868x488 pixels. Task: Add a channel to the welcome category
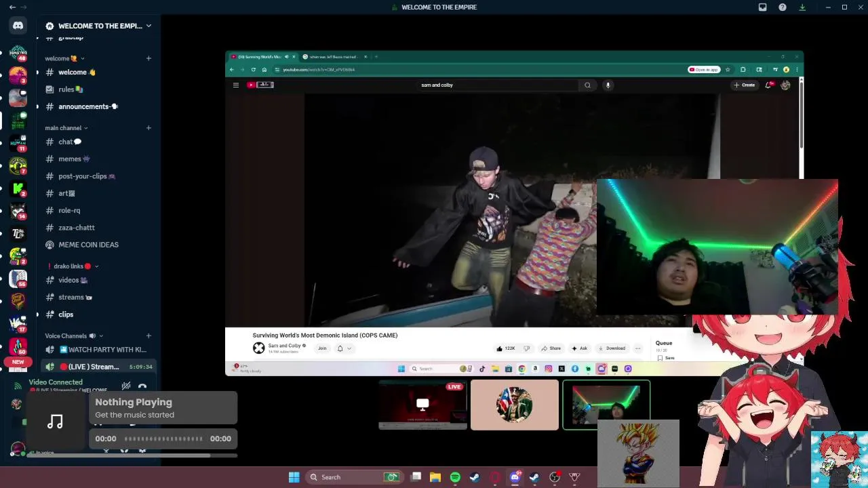coord(149,58)
